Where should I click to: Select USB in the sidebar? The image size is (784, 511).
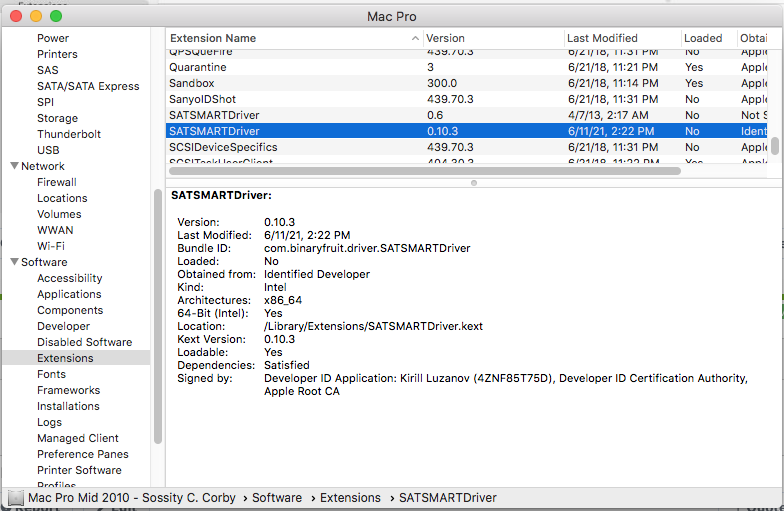(48, 150)
